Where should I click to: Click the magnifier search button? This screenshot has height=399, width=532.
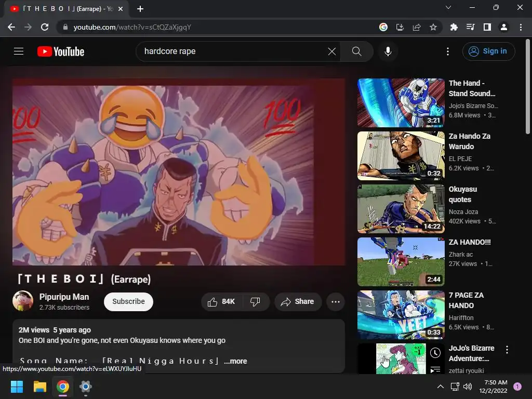[356, 51]
